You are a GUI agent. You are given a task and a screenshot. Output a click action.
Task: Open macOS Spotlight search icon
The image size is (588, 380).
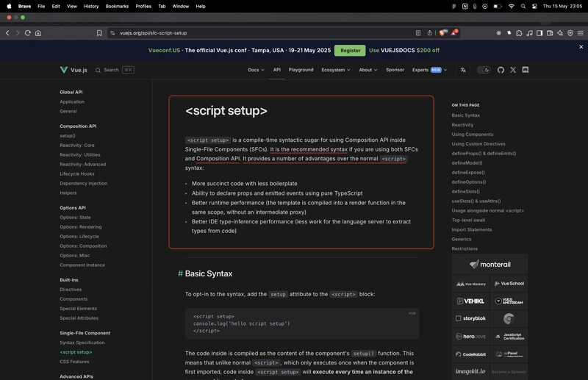click(x=523, y=6)
